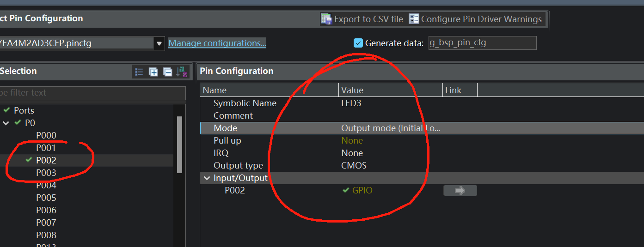644x247 pixels.
Task: Click the Pull up row label
Action: tap(227, 140)
